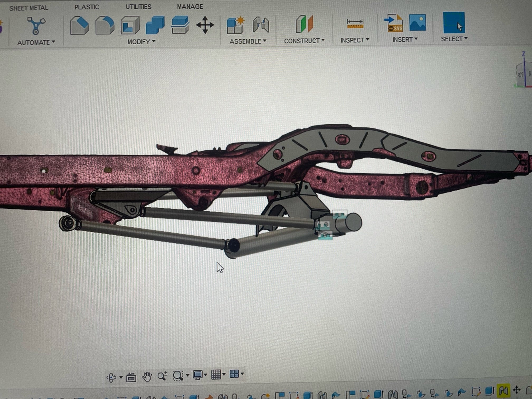Click the Fillet tool icon

[105, 25]
